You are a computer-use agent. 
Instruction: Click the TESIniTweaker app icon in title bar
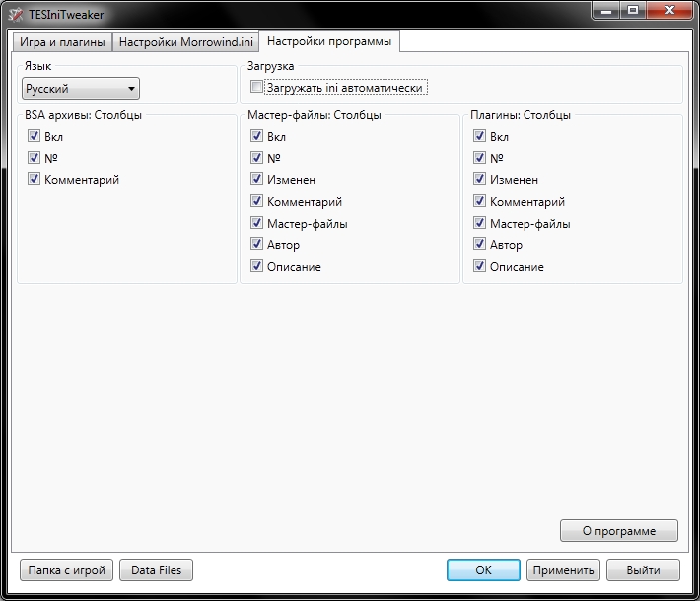17,15
